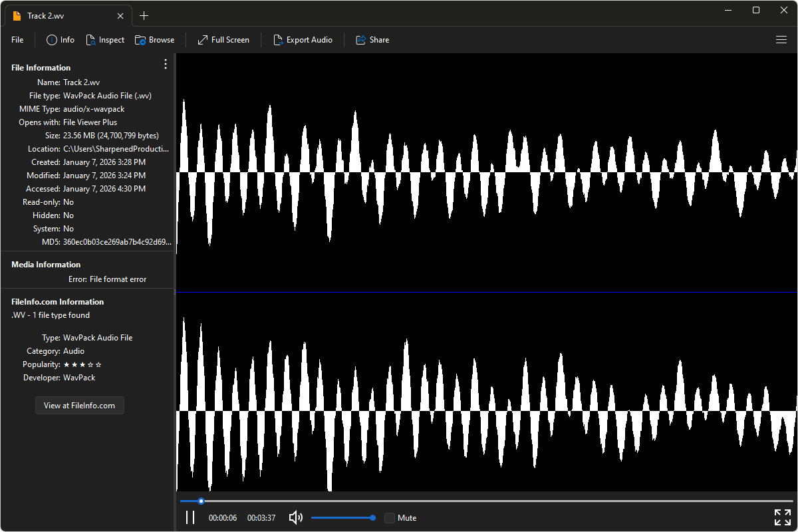Add a new tab with plus button

click(144, 16)
